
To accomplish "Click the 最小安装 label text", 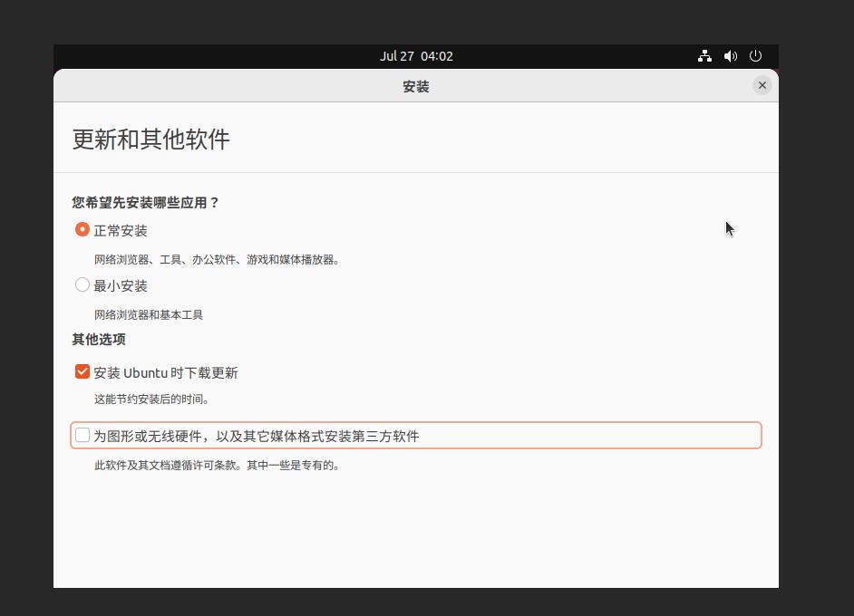I will 121,285.
